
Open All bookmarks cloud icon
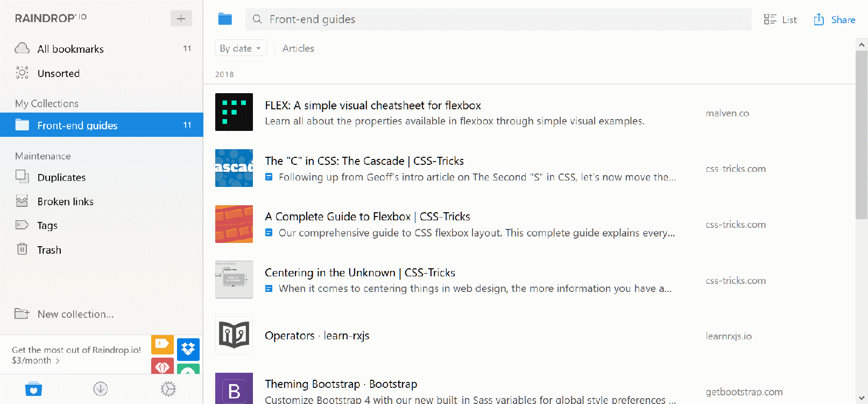click(x=22, y=48)
